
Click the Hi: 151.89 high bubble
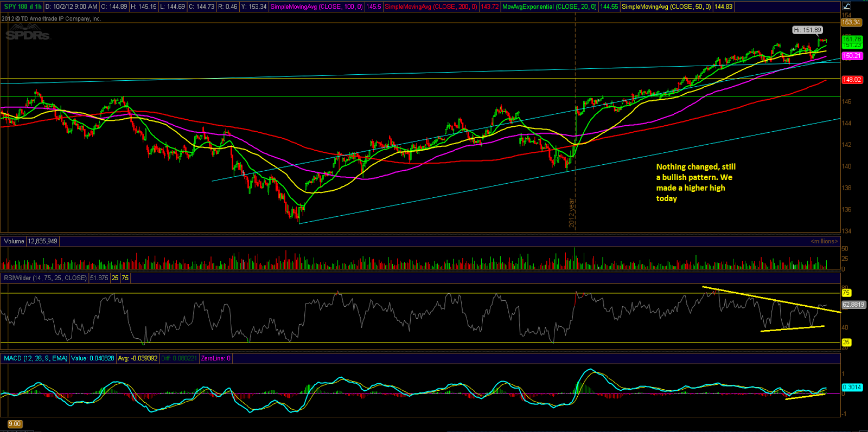pos(808,30)
